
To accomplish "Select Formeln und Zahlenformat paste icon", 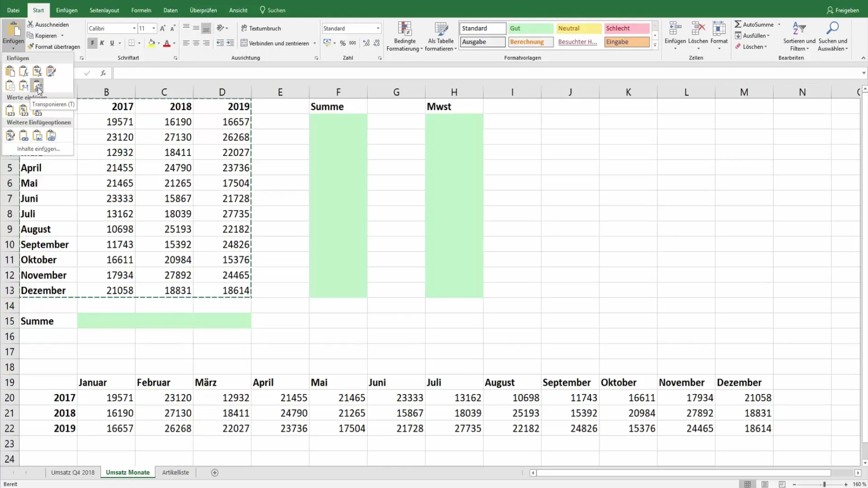I will point(38,71).
